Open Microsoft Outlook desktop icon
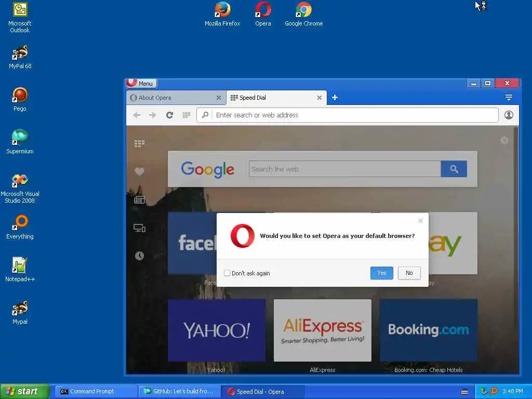Viewport: 532px width, 399px height. [20, 18]
